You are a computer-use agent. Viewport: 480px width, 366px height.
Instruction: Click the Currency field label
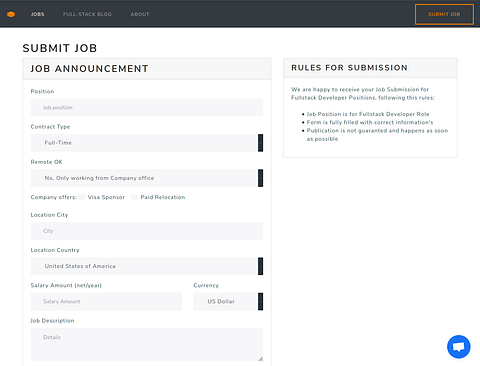tap(206, 285)
